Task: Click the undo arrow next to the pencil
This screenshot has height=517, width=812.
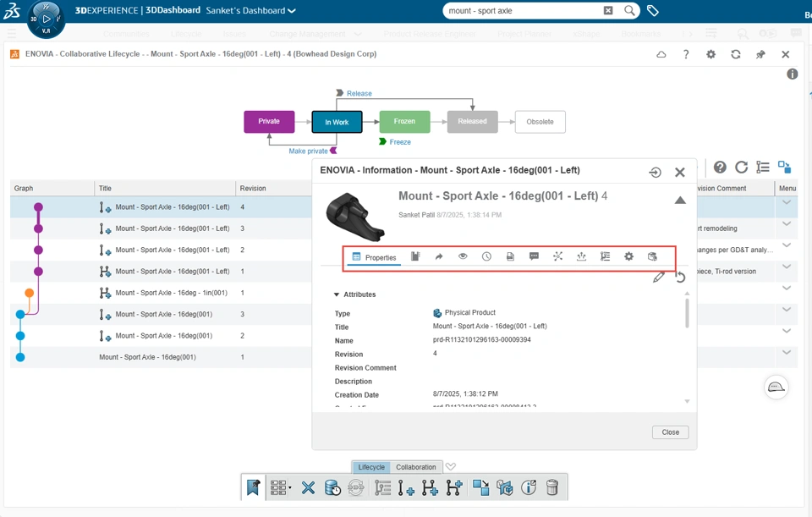Action: coord(680,278)
